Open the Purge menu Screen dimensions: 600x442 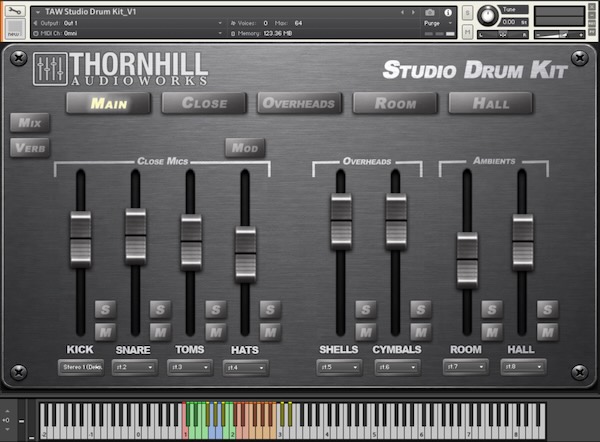[x=438, y=23]
